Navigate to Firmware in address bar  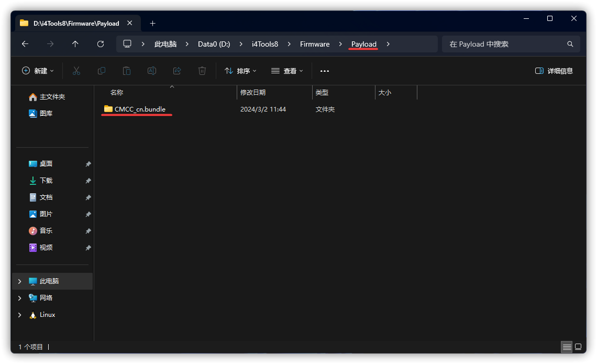(x=315, y=44)
